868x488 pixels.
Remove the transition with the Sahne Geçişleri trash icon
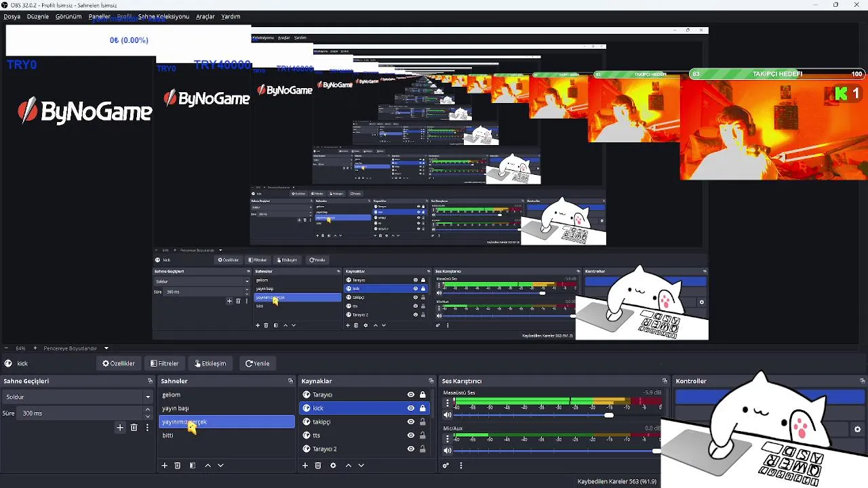point(134,428)
